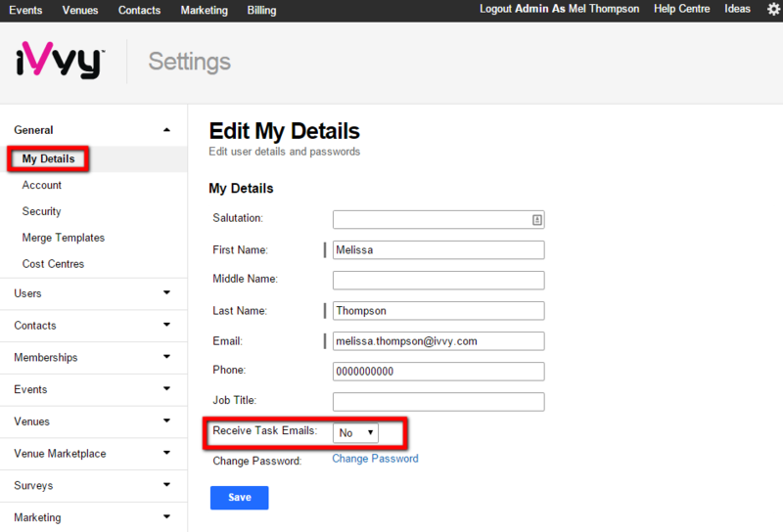Click the Save button

239,498
